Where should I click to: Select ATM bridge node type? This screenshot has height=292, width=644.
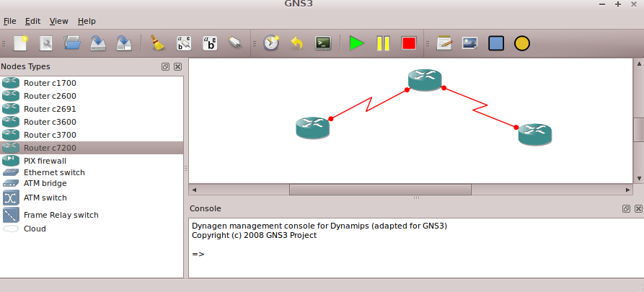point(92,183)
